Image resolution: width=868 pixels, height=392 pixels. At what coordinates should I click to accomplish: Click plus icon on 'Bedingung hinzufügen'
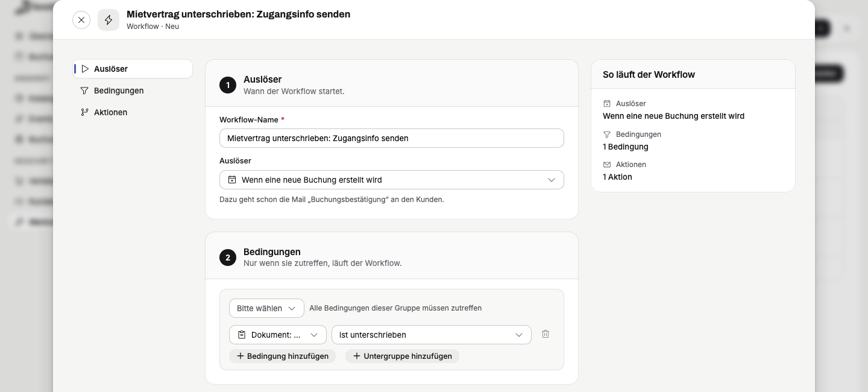pos(241,356)
